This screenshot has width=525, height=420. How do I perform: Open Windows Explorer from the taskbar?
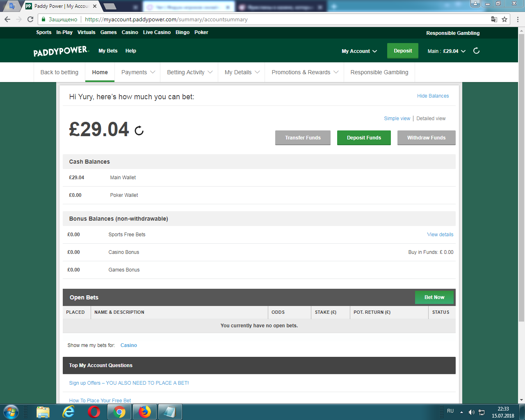[x=43, y=412]
